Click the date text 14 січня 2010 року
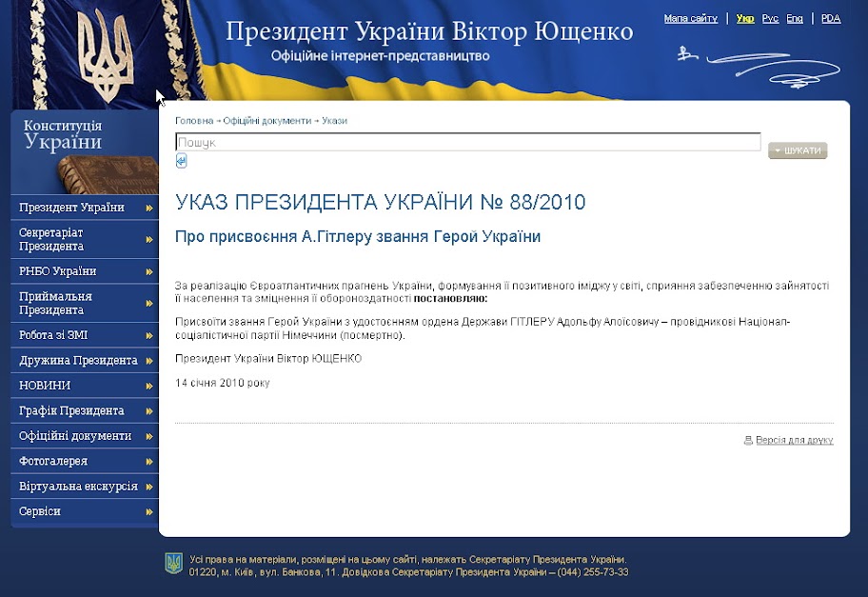This screenshot has width=868, height=597. (222, 383)
